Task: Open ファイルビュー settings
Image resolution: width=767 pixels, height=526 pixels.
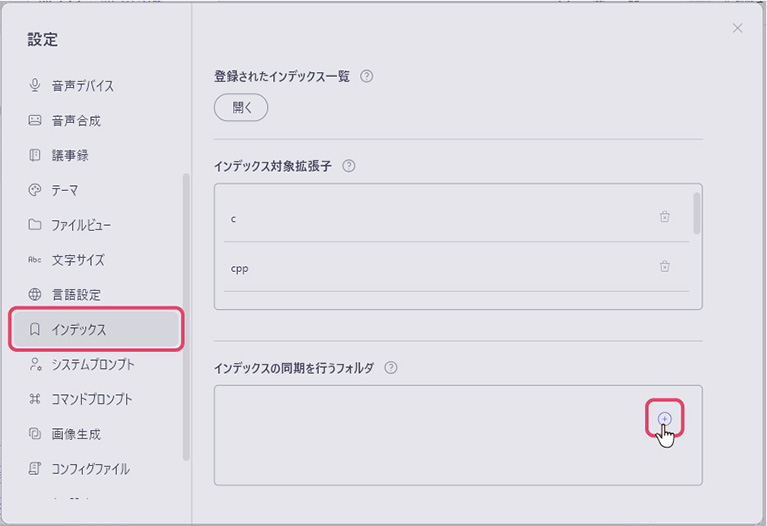Action: [82, 225]
